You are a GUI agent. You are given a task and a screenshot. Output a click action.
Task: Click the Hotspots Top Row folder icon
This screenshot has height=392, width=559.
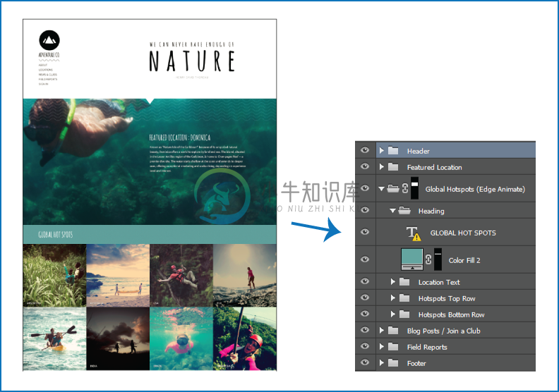pyautogui.click(x=404, y=298)
